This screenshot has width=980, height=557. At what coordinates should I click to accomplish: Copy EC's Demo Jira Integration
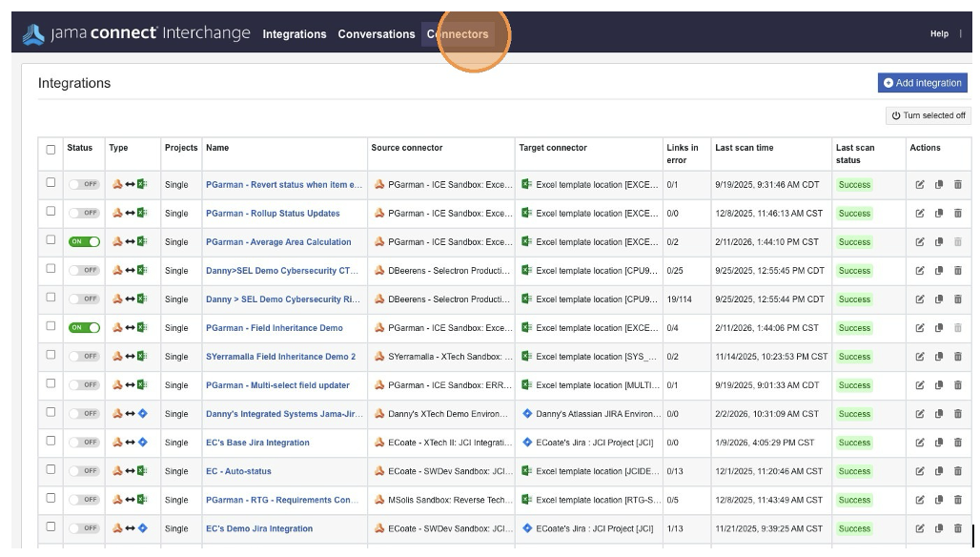939,529
